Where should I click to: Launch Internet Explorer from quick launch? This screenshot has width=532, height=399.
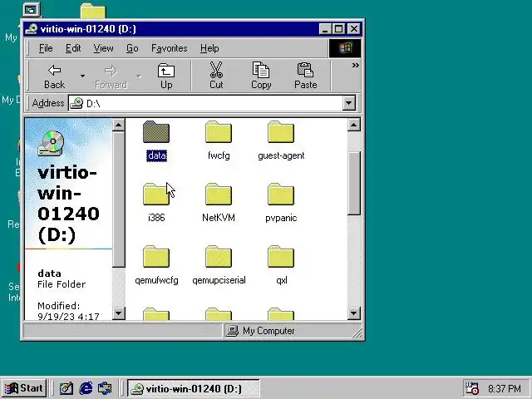(86, 388)
